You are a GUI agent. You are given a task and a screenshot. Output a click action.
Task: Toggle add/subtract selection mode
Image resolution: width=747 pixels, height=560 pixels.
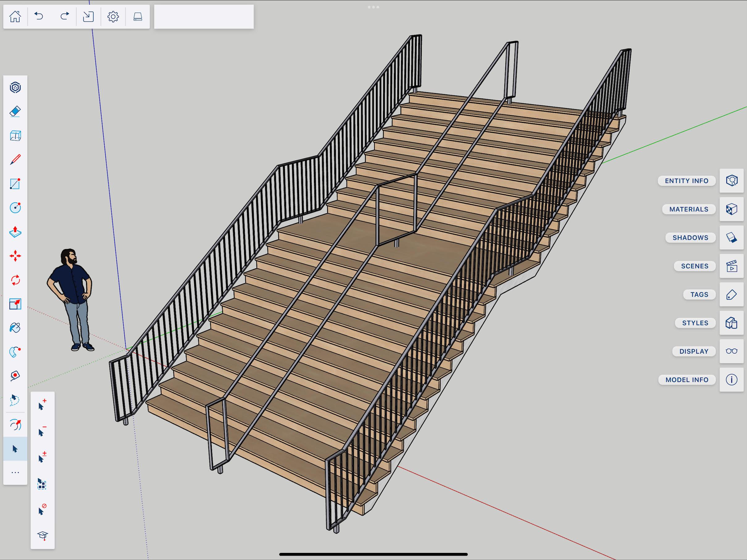(x=42, y=457)
